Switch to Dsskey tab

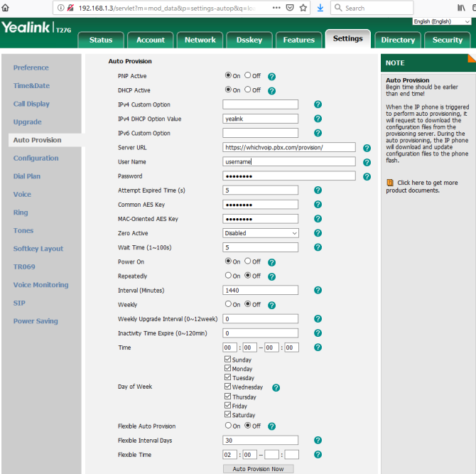tap(249, 40)
